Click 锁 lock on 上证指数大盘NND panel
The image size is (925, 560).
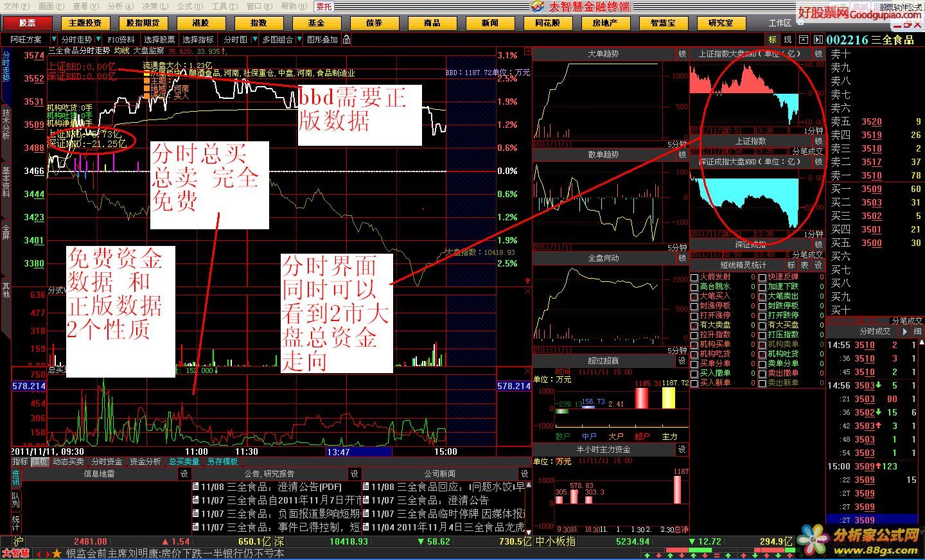click(x=818, y=54)
